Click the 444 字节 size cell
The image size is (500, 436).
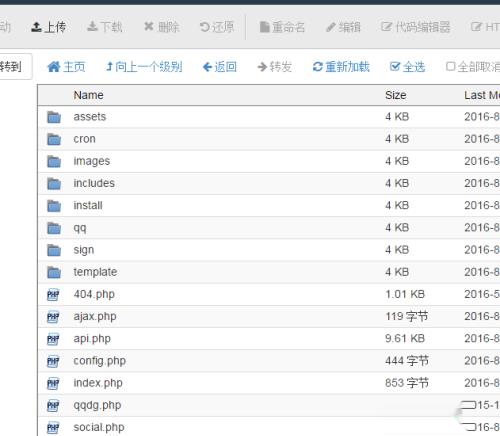[x=407, y=361]
